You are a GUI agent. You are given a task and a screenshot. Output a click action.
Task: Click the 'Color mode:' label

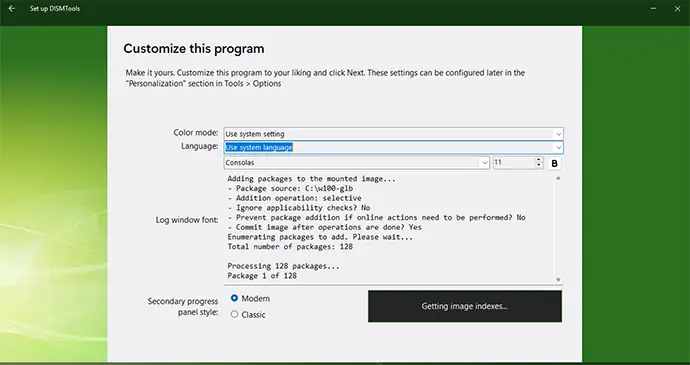coord(196,133)
